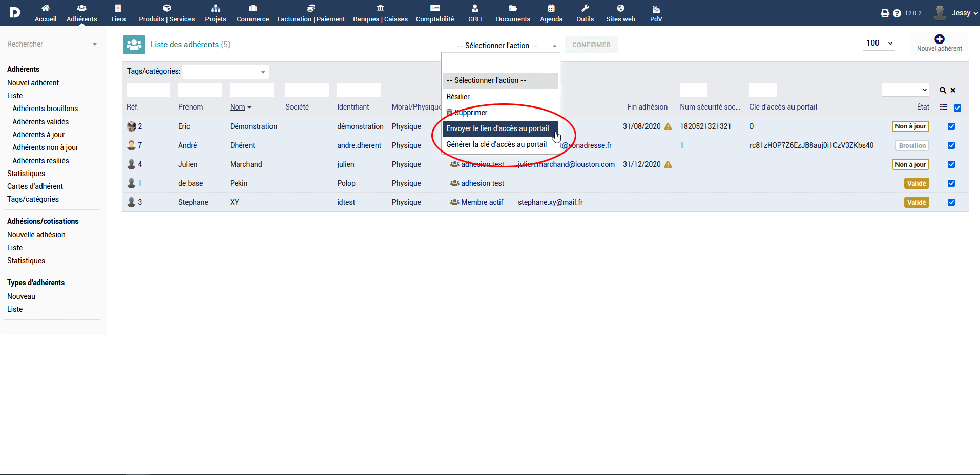Open the Jessy user menu dropdown
The width and height of the screenshot is (980, 475).
click(x=956, y=13)
